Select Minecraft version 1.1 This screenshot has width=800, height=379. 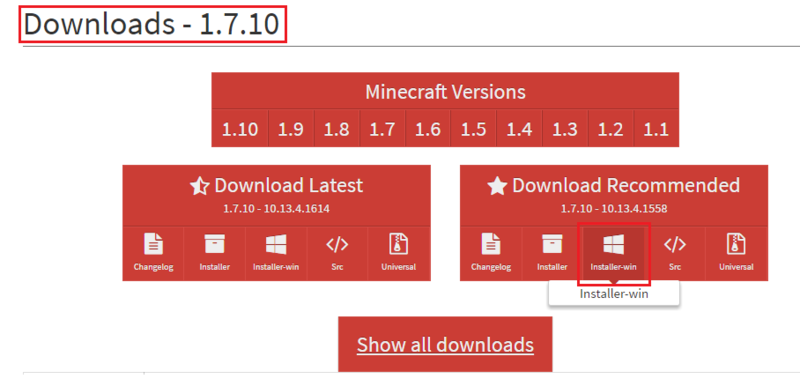pyautogui.click(x=656, y=129)
